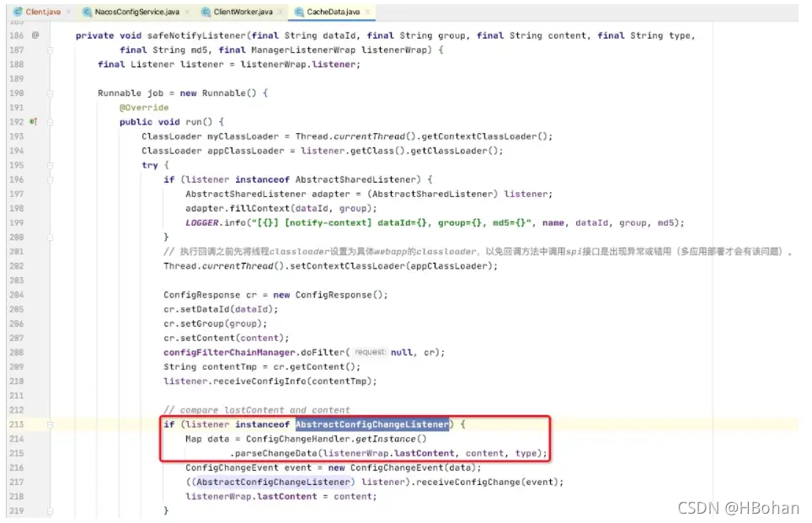Click line number 216 in the gutter
Viewport: 812px width, 523px height.
pos(17,467)
